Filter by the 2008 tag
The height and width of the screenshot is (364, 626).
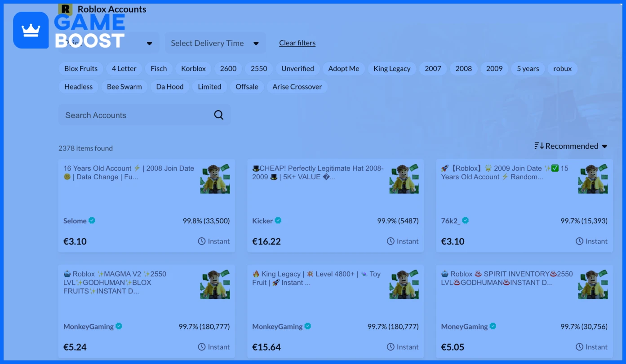coord(464,69)
